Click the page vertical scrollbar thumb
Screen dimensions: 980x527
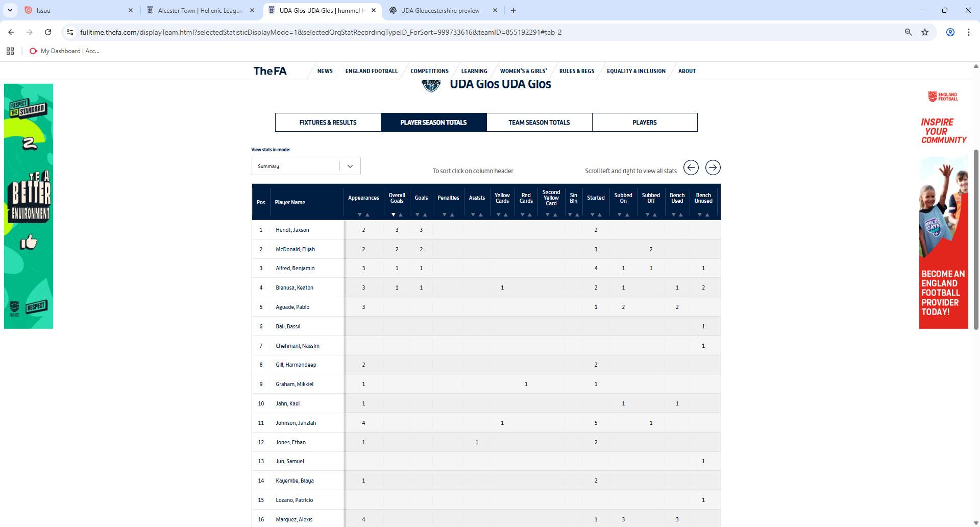coord(976,239)
